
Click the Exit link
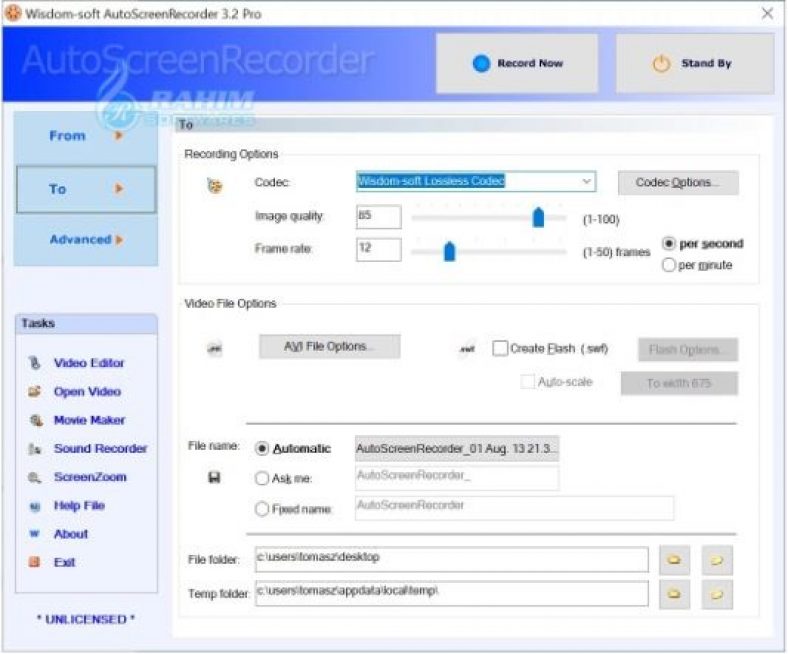coord(65,562)
